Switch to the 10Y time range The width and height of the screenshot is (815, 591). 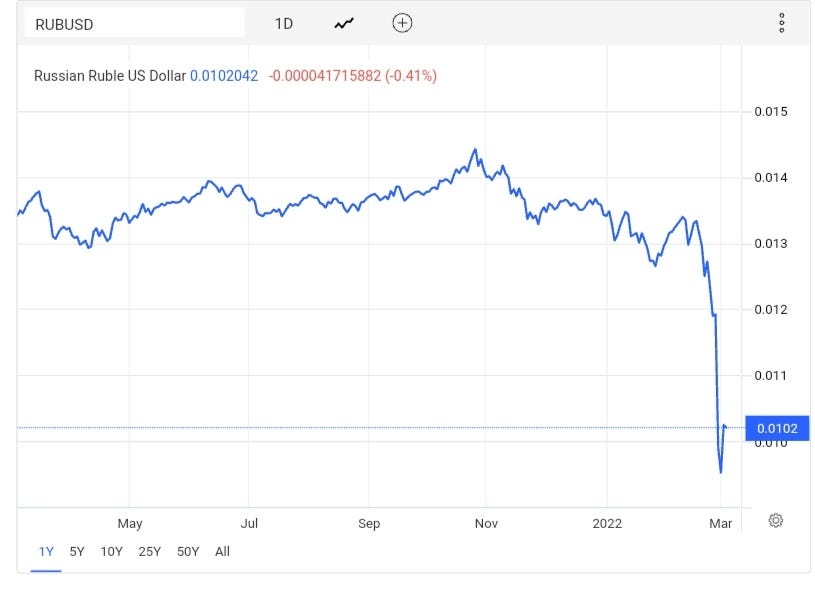coord(111,551)
